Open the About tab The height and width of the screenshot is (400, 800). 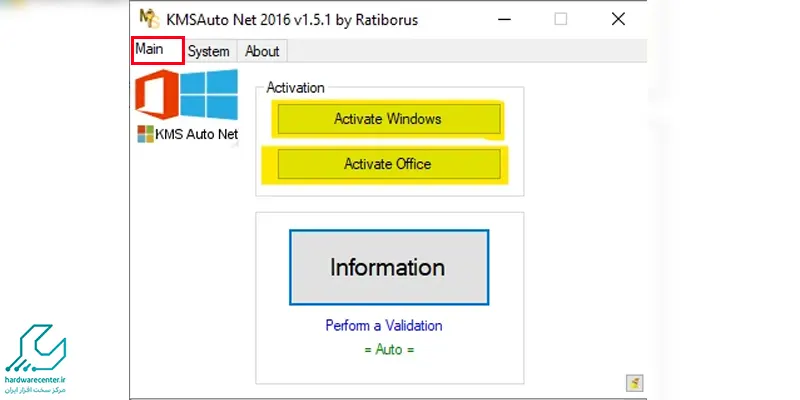(x=262, y=52)
